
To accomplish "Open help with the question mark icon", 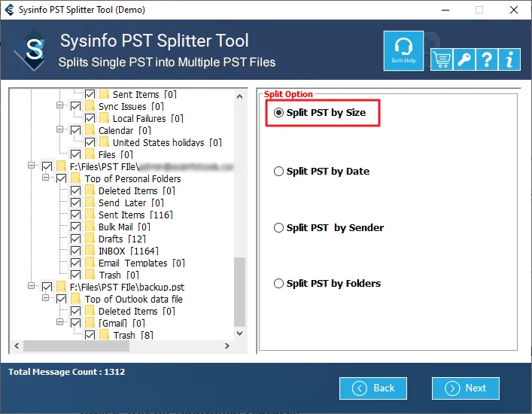I will [487, 59].
